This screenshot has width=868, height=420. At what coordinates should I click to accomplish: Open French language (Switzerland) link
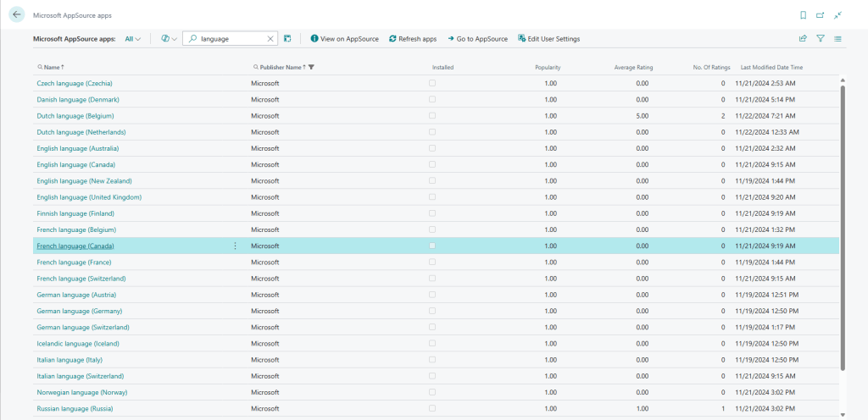(81, 279)
